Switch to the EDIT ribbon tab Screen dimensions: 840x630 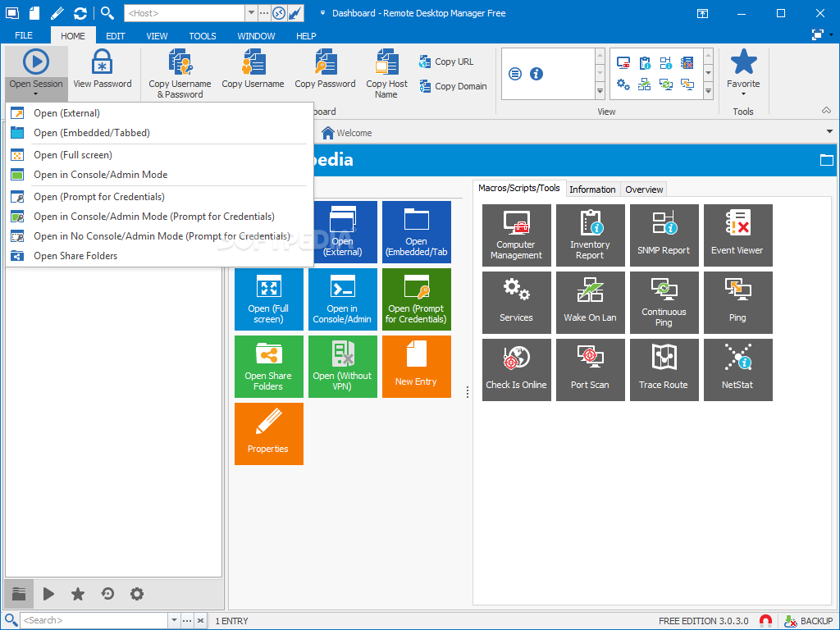tap(115, 36)
